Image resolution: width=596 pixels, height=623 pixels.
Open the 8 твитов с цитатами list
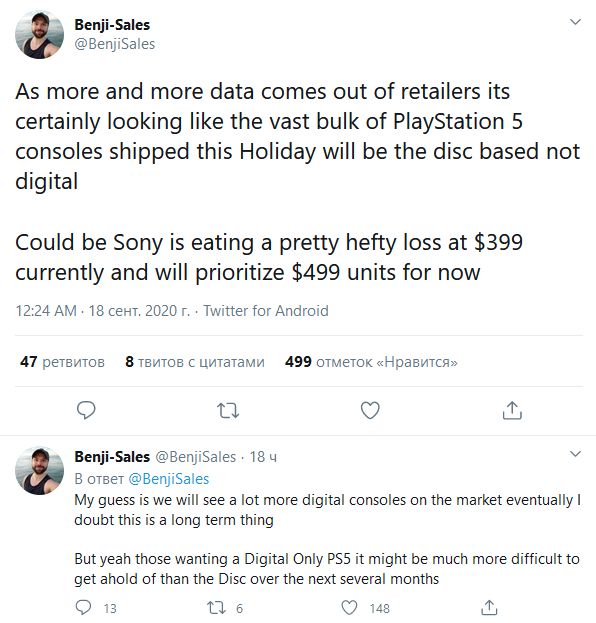[195, 362]
